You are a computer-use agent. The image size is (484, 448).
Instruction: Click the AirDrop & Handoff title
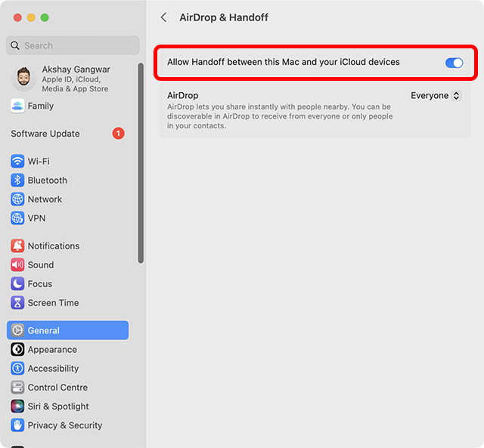[x=224, y=17]
